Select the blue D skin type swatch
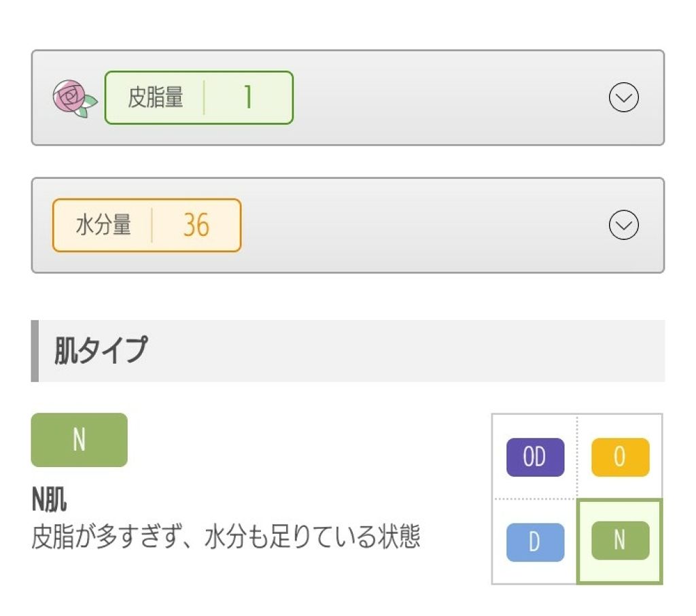 coord(535,542)
